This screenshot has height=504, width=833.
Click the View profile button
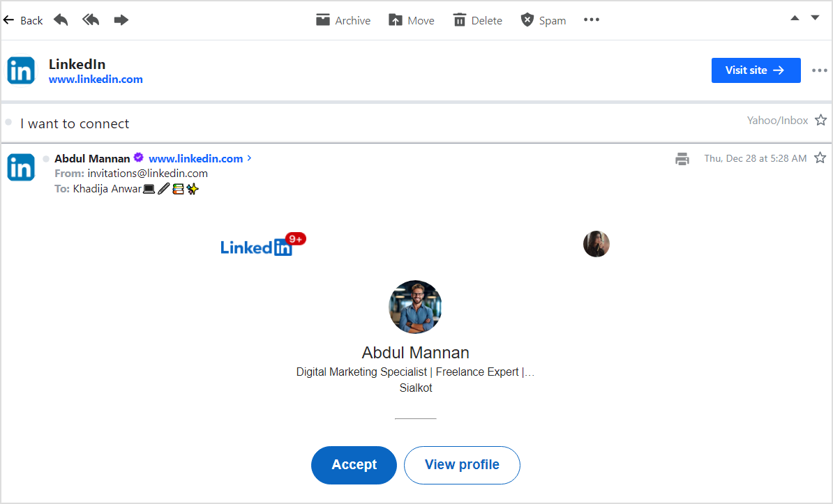[462, 465]
